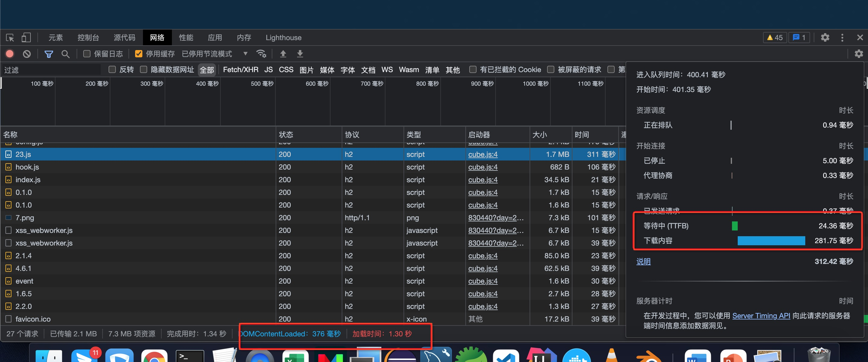The width and height of the screenshot is (868, 362).
Task: Sort by Status (状态) column header
Action: tap(309, 135)
